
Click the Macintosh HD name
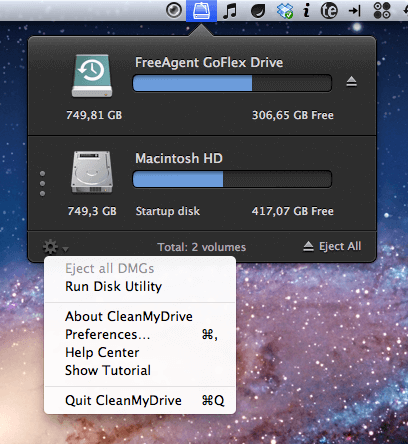[x=179, y=158]
